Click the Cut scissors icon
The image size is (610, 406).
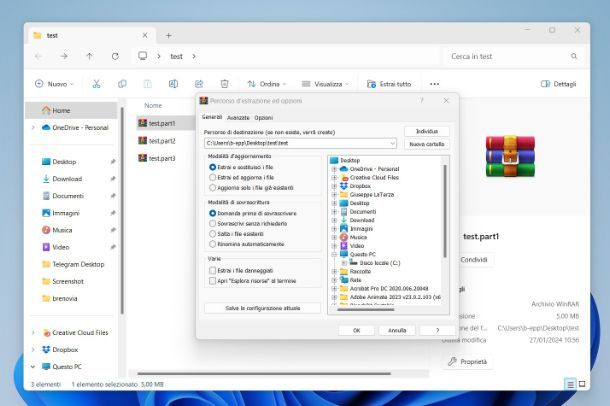click(96, 84)
